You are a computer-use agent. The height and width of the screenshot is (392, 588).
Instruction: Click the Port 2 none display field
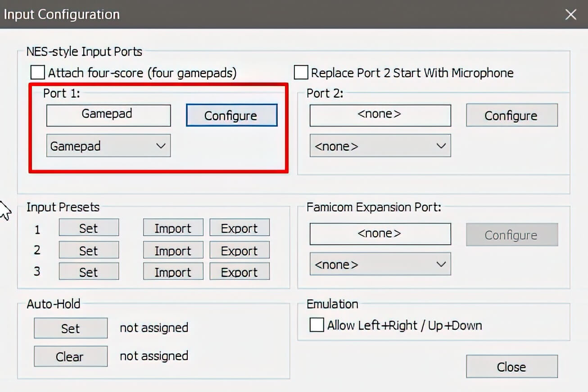380,115
